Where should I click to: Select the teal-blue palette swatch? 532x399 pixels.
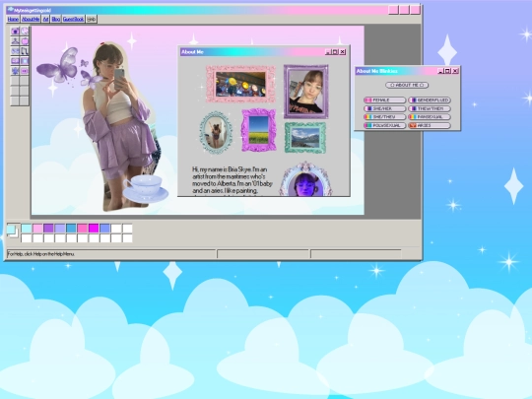[x=71, y=229]
